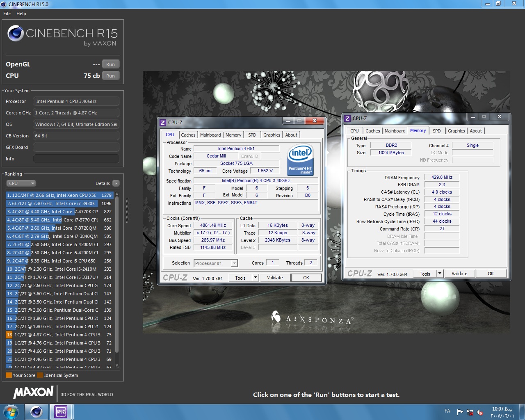
Task: Run the OpenGL benchmark
Action: (111, 64)
